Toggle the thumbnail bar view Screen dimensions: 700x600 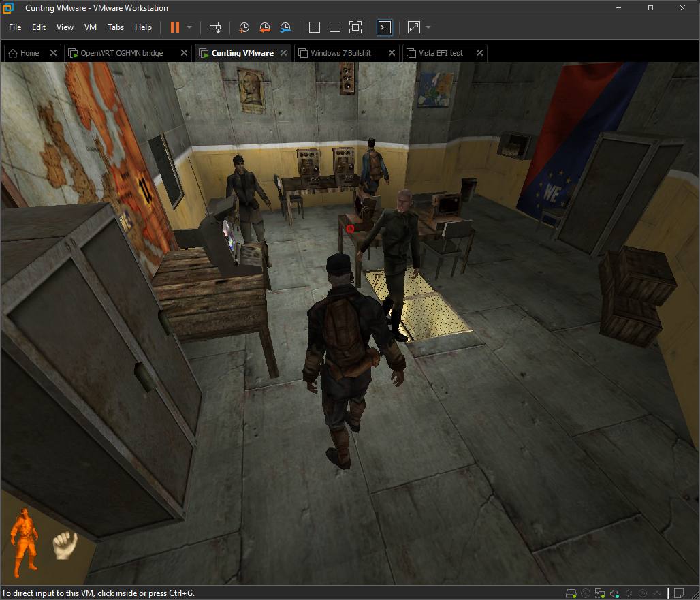(x=335, y=27)
